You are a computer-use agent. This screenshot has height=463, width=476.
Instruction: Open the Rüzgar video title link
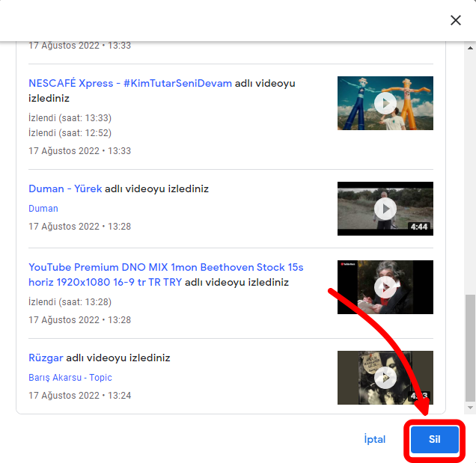click(x=46, y=358)
